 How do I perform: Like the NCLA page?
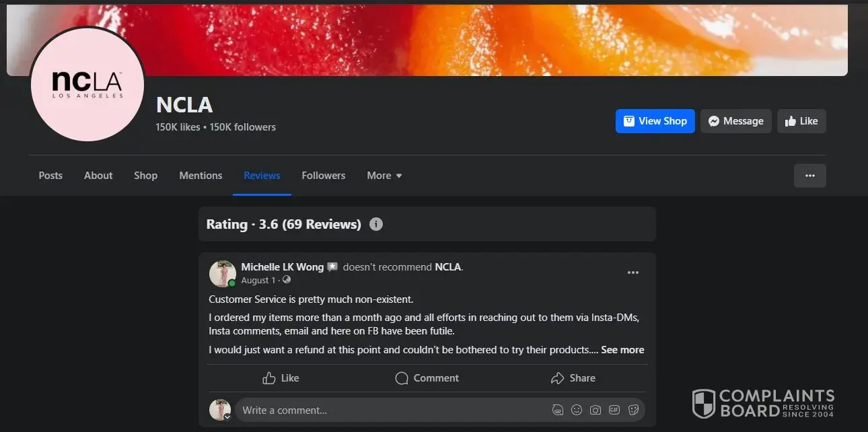[x=801, y=121]
